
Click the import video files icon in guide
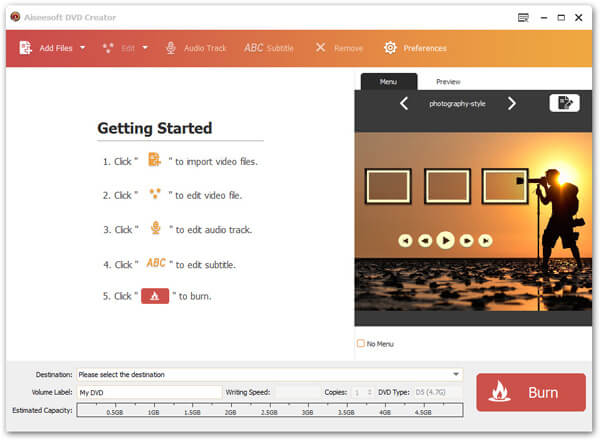coord(154,160)
